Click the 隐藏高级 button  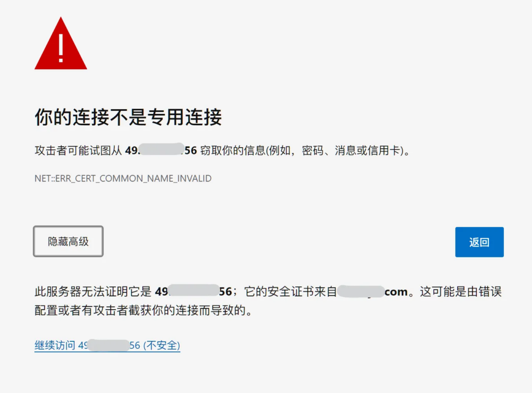click(68, 241)
